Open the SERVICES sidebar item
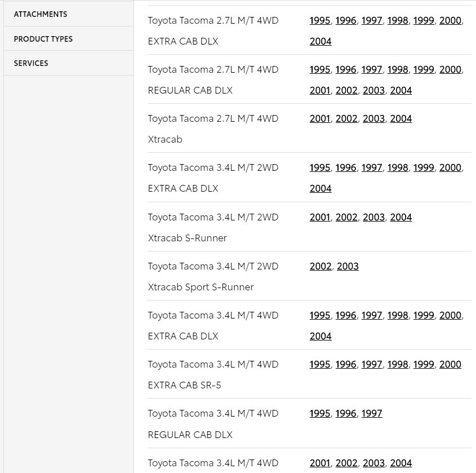Viewport: 476px width, 473px height. [x=69, y=63]
